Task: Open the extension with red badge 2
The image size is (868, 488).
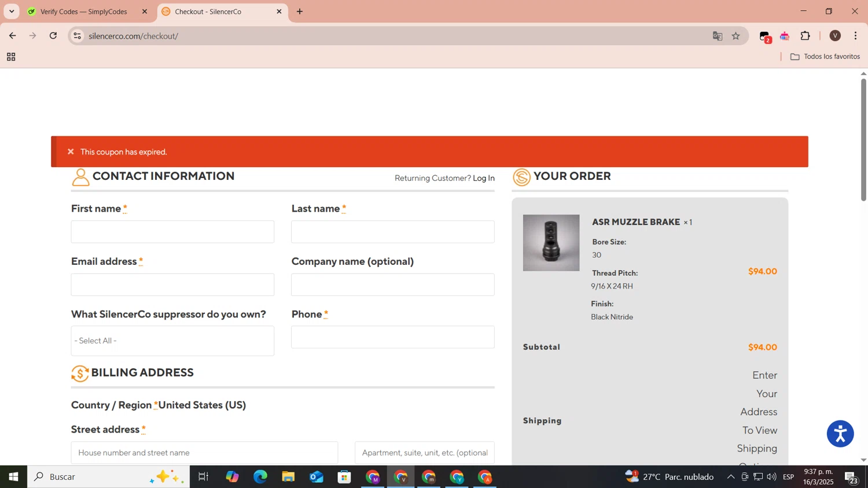Action: pos(765,36)
